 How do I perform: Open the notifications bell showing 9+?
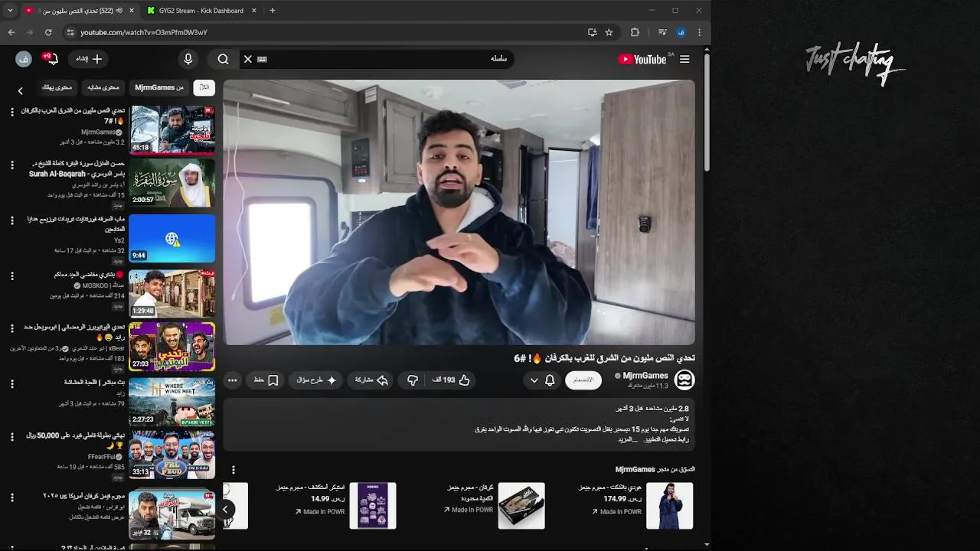pos(51,59)
